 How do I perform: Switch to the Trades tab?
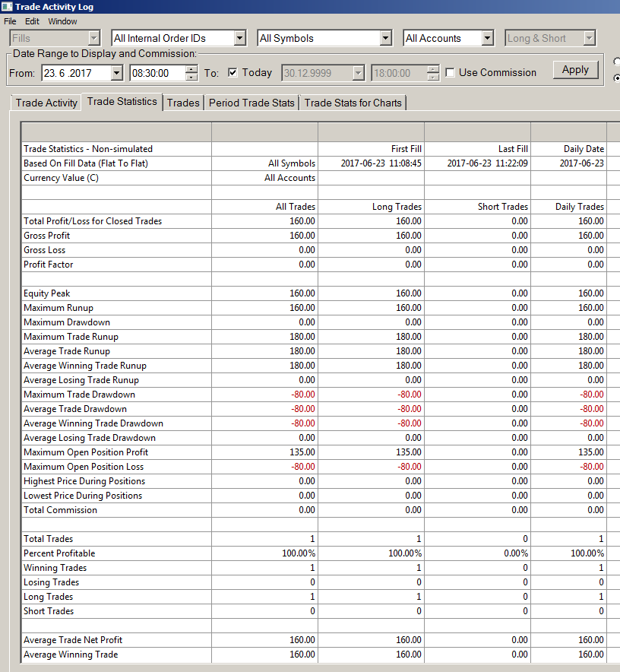click(x=183, y=103)
